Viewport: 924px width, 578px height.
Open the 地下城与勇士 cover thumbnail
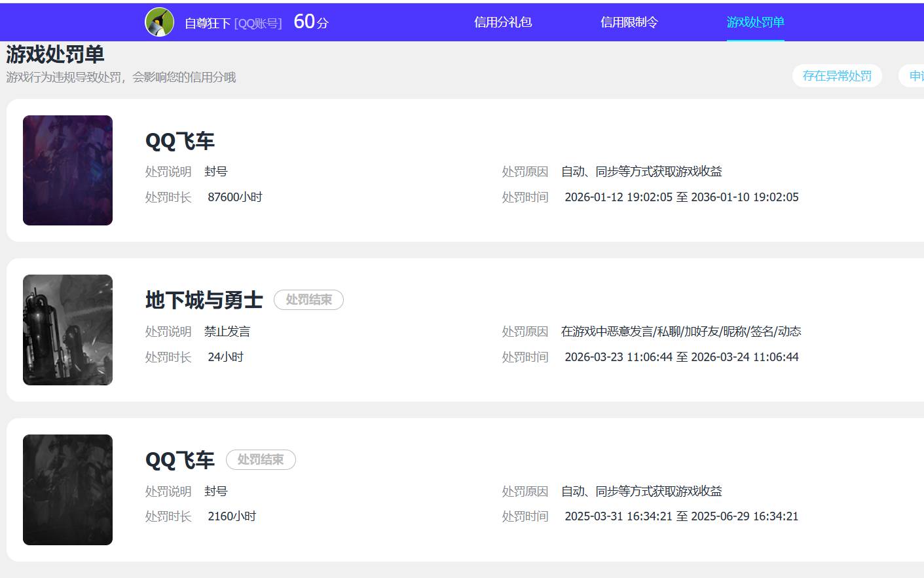67,330
